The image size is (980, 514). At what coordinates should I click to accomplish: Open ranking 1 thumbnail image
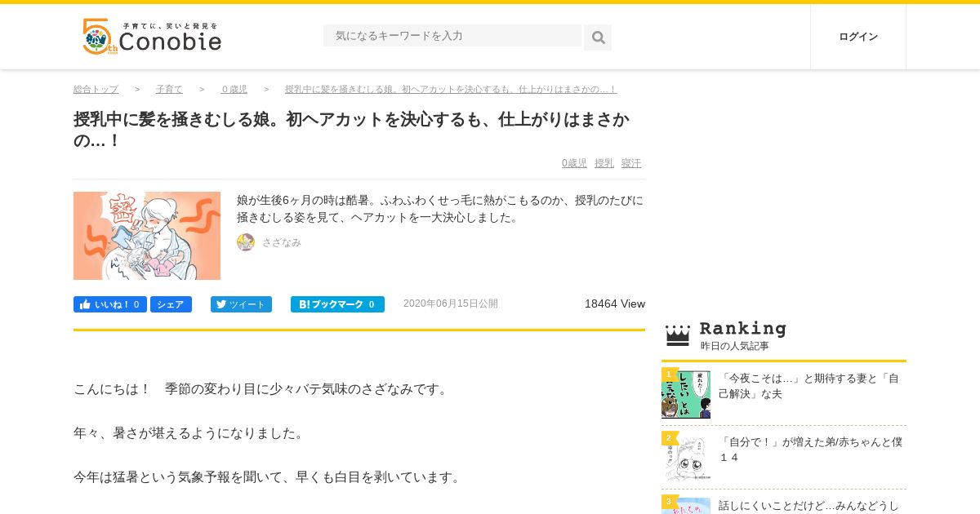(686, 393)
